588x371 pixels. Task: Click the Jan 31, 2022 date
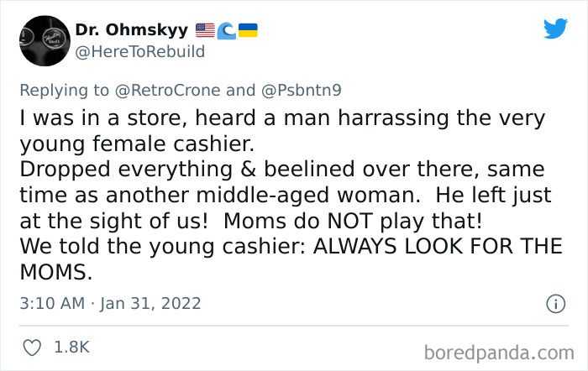pos(150,304)
